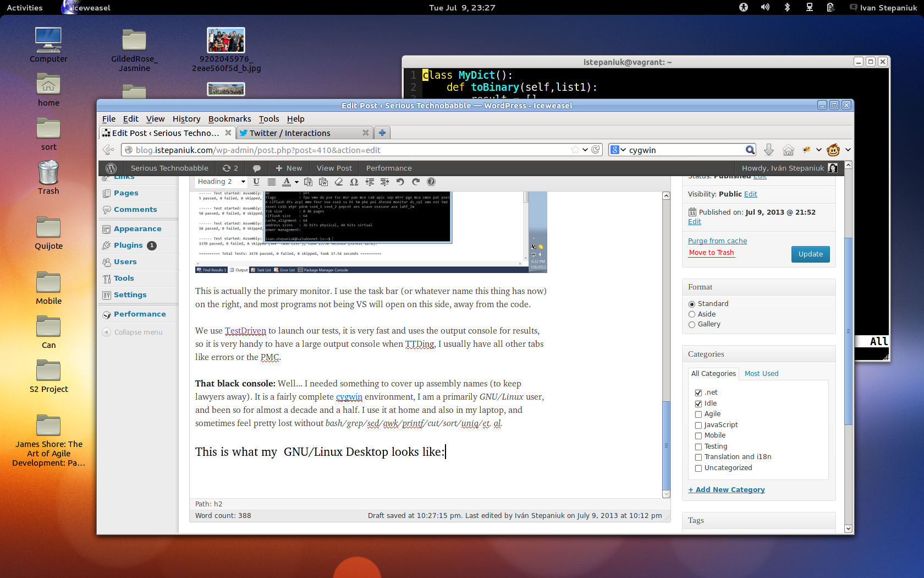Image resolution: width=924 pixels, height=578 pixels.
Task: Open the comments bubble in admin bar
Action: 257,168
